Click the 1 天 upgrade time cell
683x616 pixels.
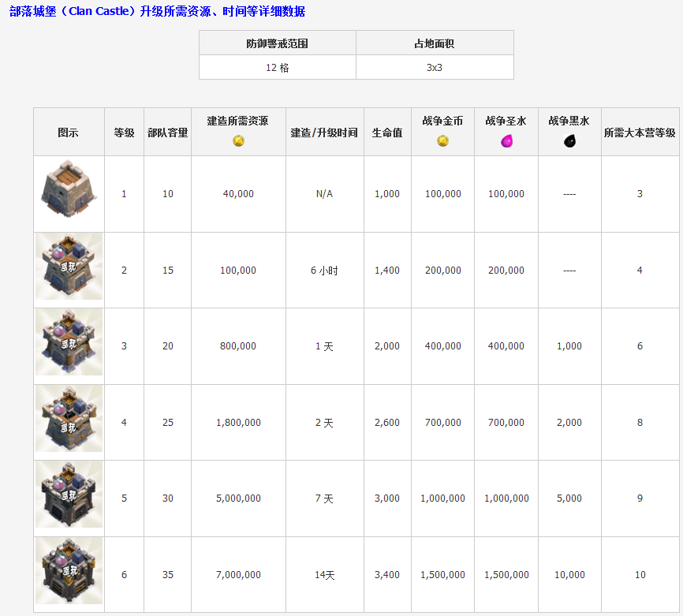[x=324, y=346]
